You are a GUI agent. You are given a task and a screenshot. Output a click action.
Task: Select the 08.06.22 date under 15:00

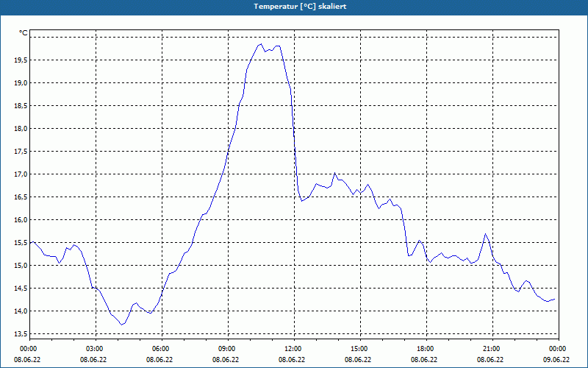358,359
